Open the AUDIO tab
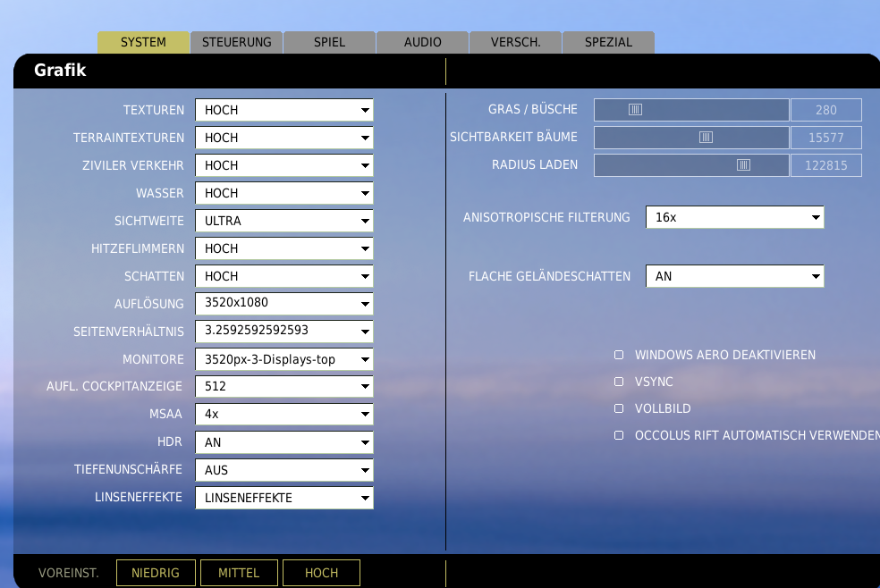 (x=422, y=42)
